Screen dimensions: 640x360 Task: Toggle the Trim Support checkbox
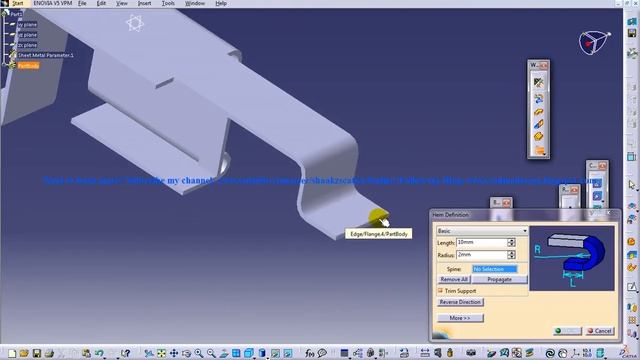[440, 291]
